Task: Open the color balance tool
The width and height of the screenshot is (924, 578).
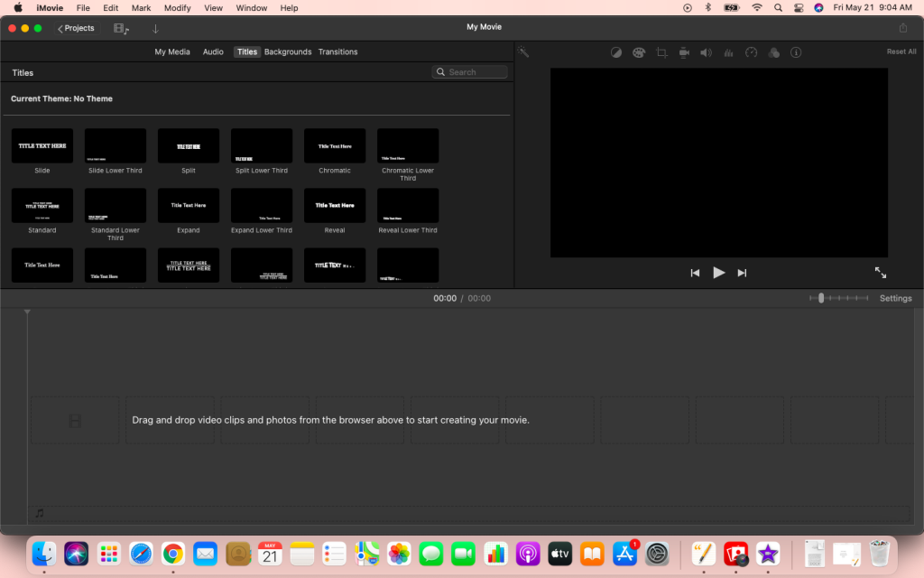Action: tap(615, 52)
